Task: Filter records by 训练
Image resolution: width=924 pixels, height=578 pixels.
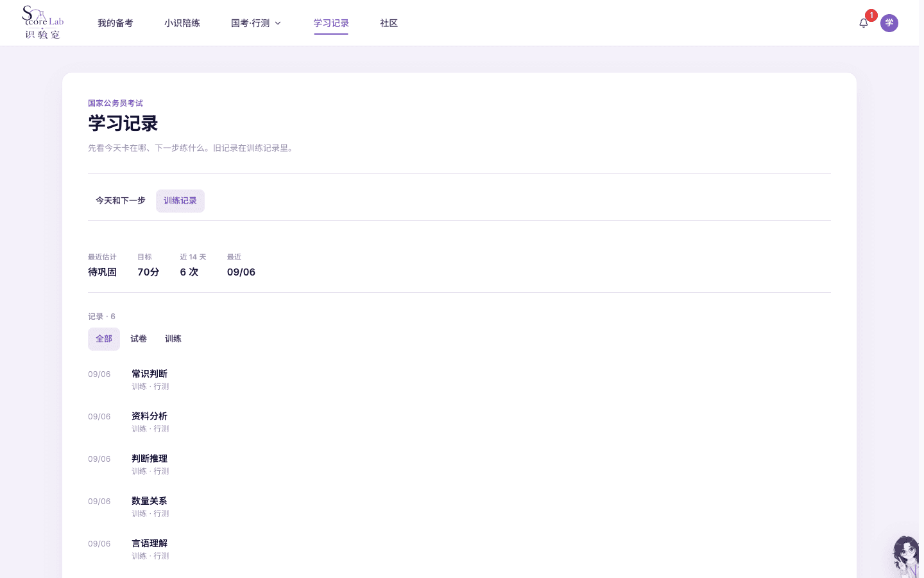Action: [x=173, y=339]
